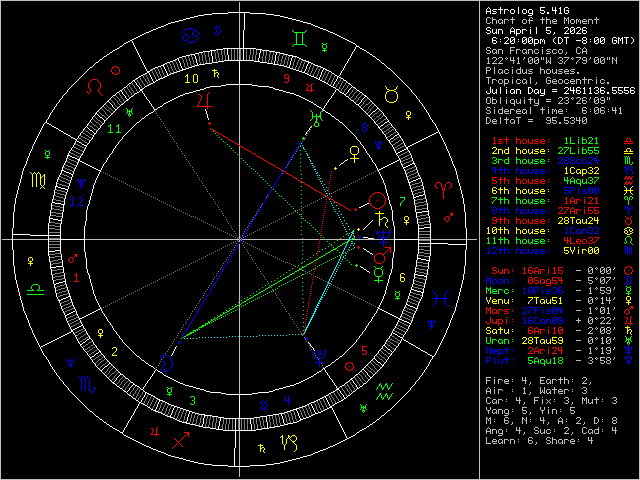Click the red Sagittarius arrow glyph in outer ring
640x480 pixels.
pyautogui.click(x=180, y=440)
